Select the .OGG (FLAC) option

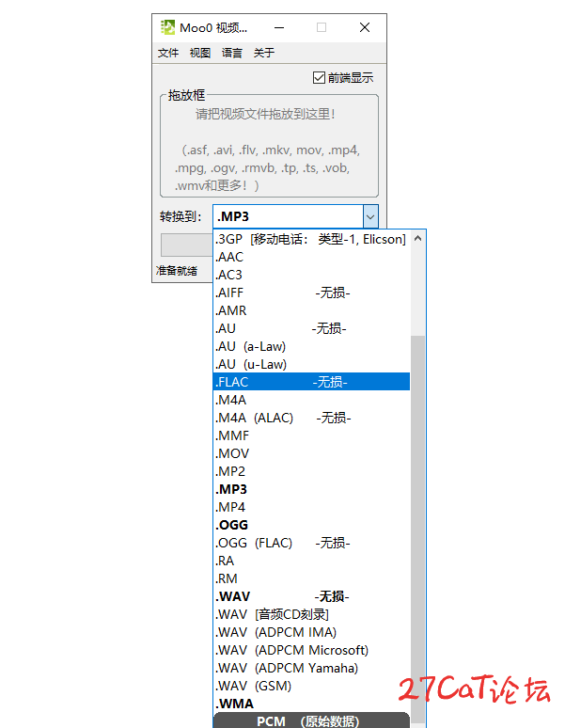coord(311,543)
